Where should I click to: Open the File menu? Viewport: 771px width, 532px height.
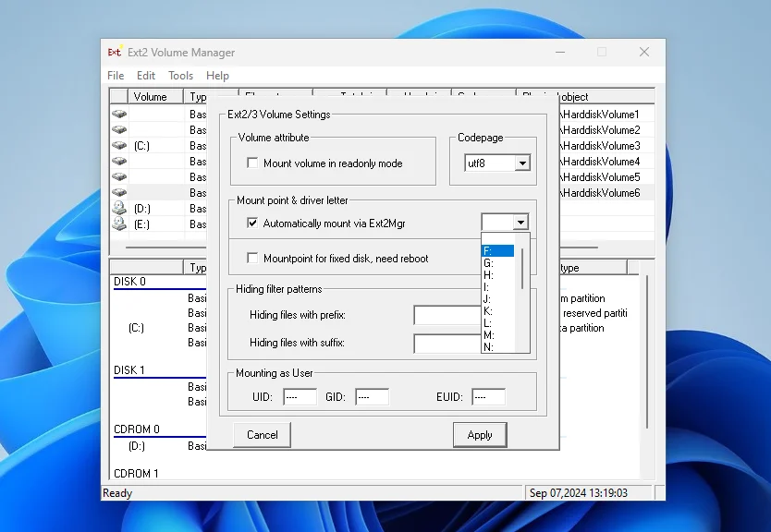pyautogui.click(x=116, y=76)
